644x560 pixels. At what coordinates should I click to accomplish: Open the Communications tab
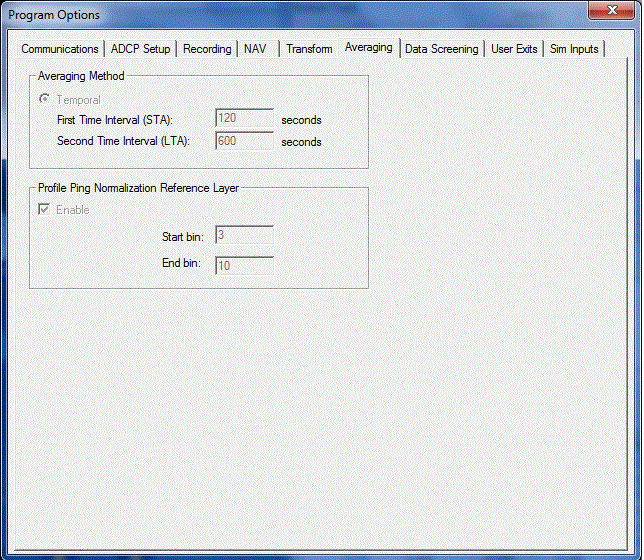pos(60,49)
